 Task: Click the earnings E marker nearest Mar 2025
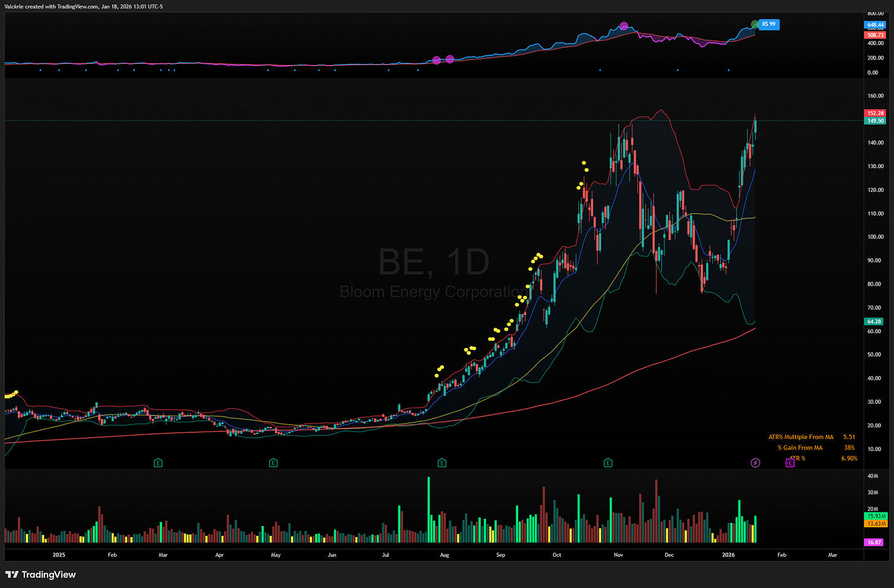point(158,463)
